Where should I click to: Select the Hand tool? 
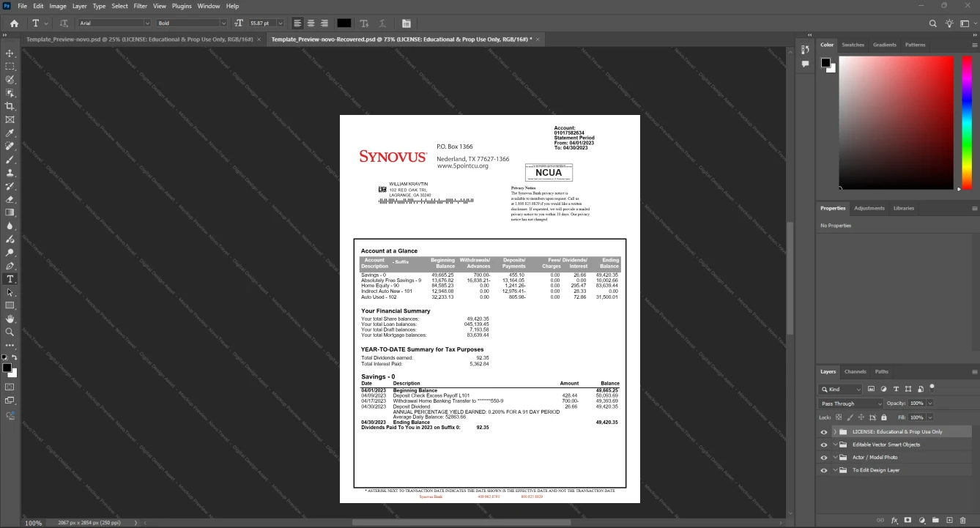(x=10, y=319)
